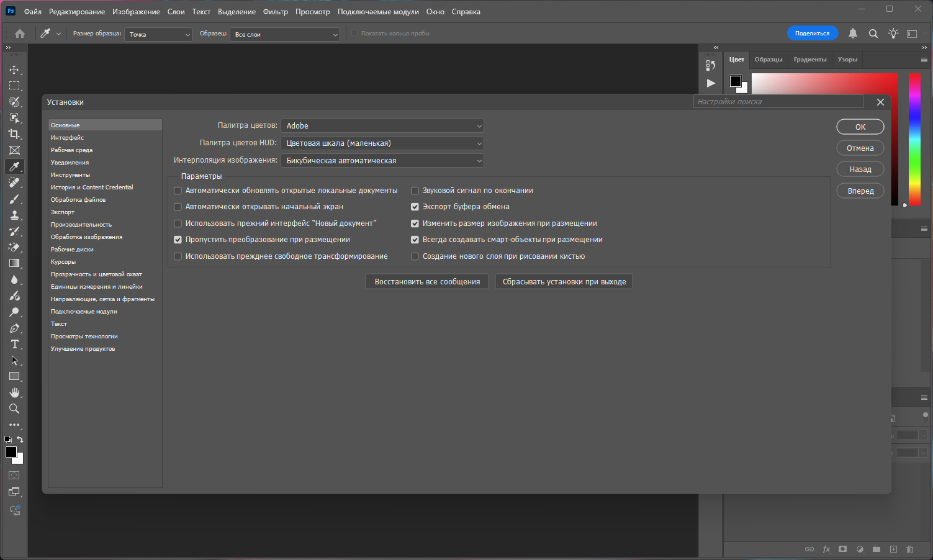933x560 pixels.
Task: Select the Move tool
Action: [x=14, y=70]
